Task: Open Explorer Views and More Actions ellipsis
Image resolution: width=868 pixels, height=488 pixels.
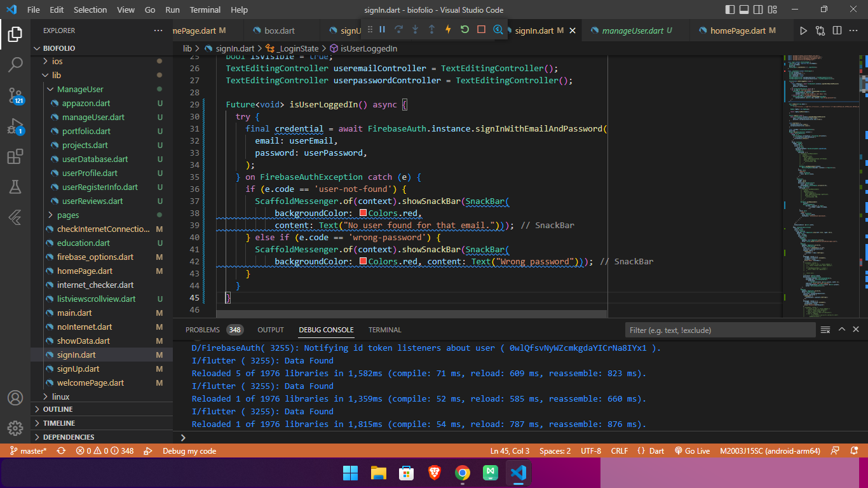Action: click(158, 30)
